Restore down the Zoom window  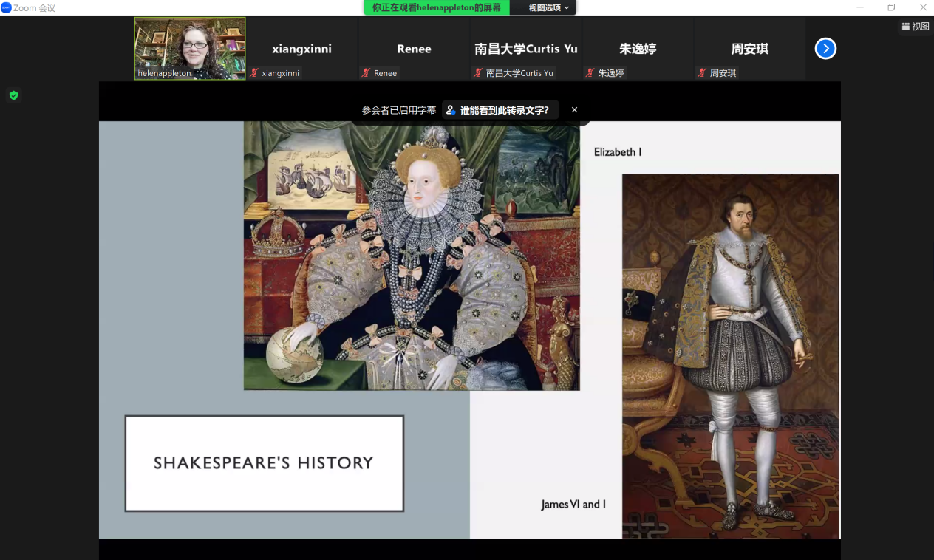point(891,7)
